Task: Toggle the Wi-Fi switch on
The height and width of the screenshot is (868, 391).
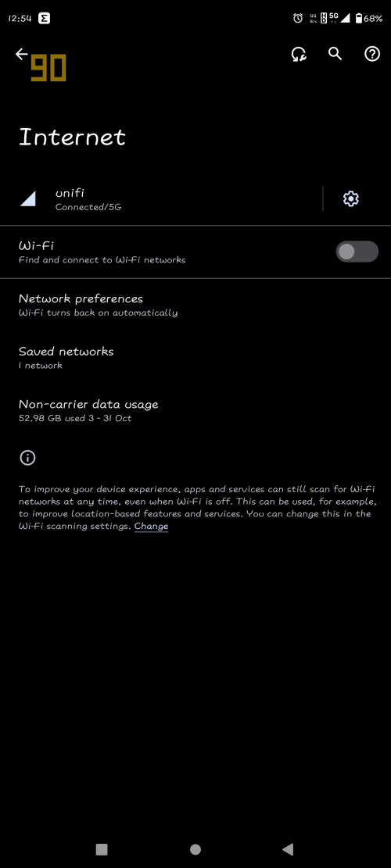Action: pos(357,252)
